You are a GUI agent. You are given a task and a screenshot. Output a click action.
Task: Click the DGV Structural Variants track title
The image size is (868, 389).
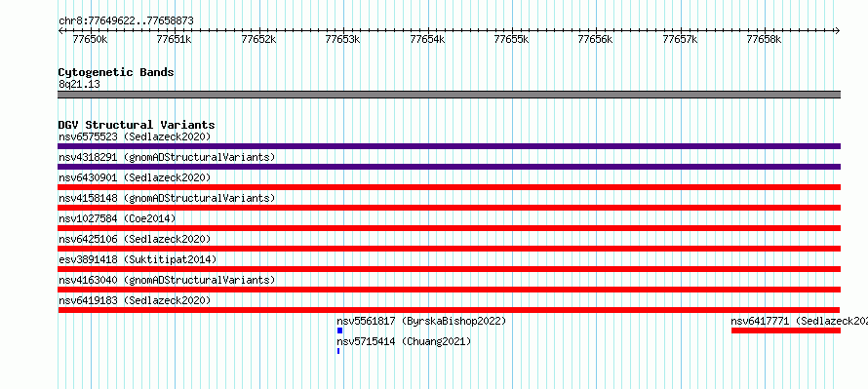(x=137, y=125)
